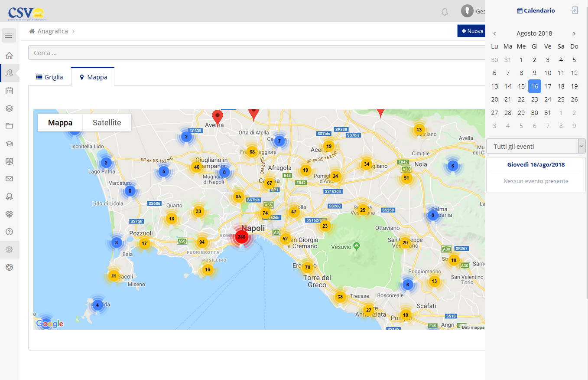Open the Anagrafica people icon in sidebar
This screenshot has height=380, width=588.
tap(9, 73)
